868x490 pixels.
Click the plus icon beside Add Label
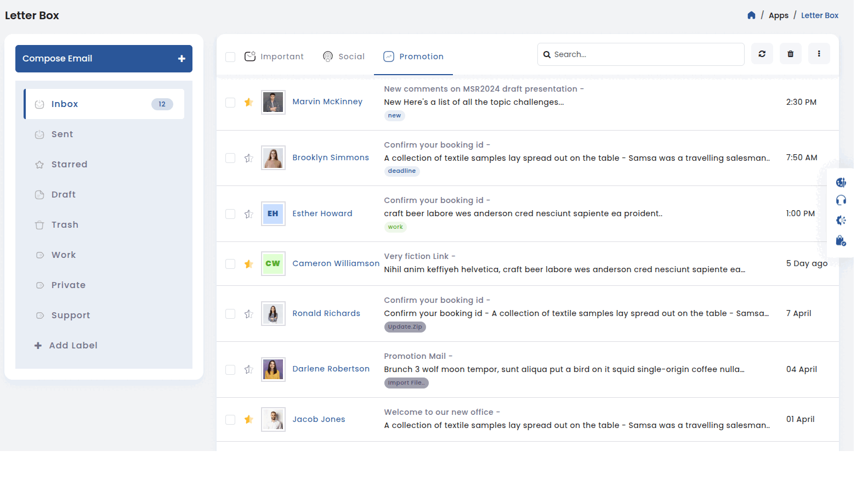pyautogui.click(x=38, y=346)
